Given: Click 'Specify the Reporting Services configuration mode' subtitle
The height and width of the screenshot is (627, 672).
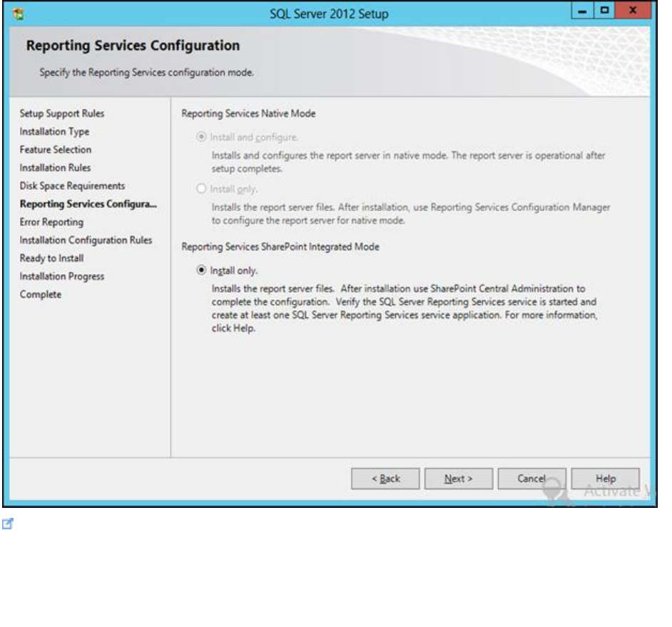Looking at the screenshot, I should [x=146, y=73].
